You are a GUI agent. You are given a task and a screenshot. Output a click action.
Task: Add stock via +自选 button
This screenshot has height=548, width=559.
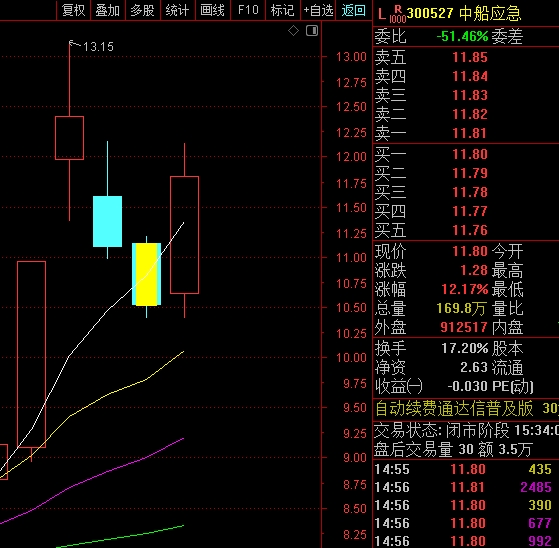click(318, 10)
